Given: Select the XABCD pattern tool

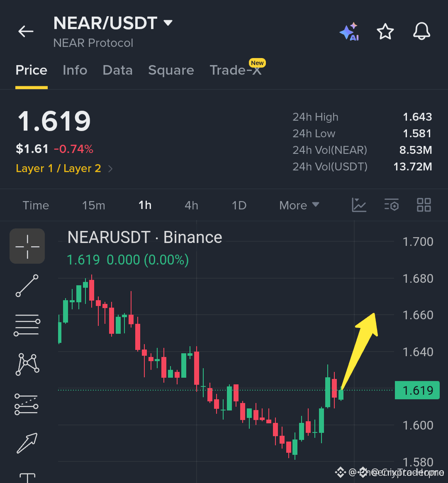Looking at the screenshot, I should pyautogui.click(x=27, y=365).
